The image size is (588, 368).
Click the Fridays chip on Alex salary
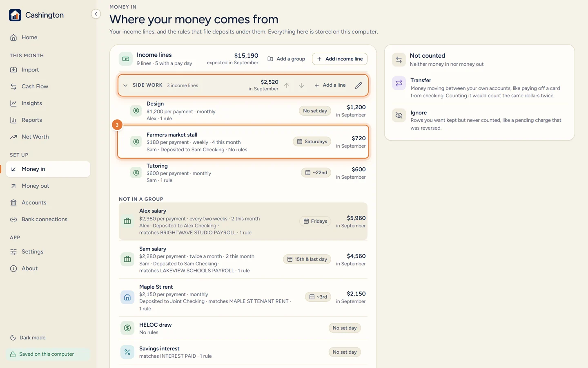pos(315,221)
